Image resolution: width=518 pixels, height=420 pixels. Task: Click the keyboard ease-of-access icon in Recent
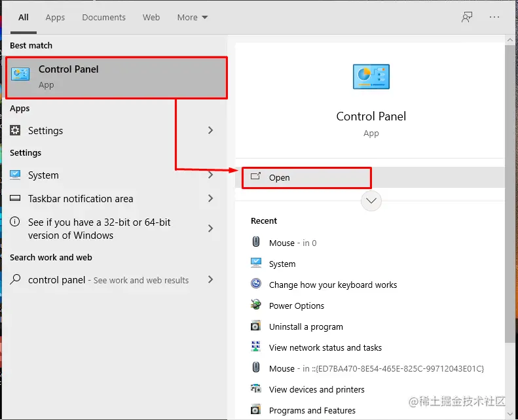click(x=255, y=284)
